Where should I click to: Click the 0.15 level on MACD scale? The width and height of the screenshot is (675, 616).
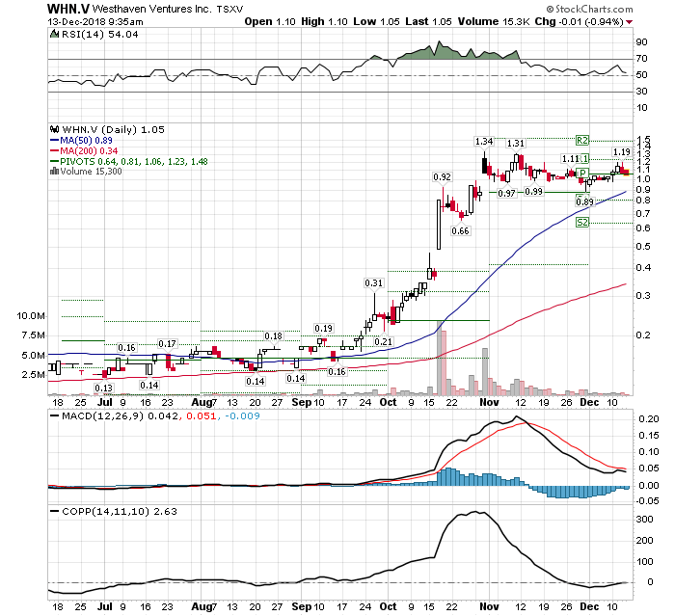[649, 435]
